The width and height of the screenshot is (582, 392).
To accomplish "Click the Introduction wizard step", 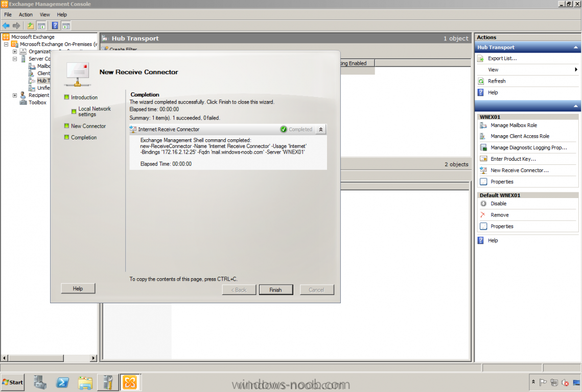I will pyautogui.click(x=84, y=97).
